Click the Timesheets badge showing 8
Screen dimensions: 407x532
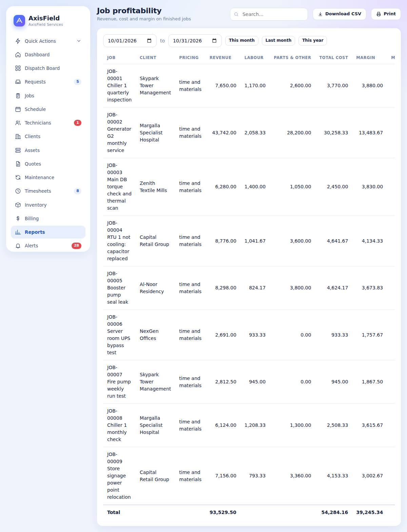coord(78,191)
